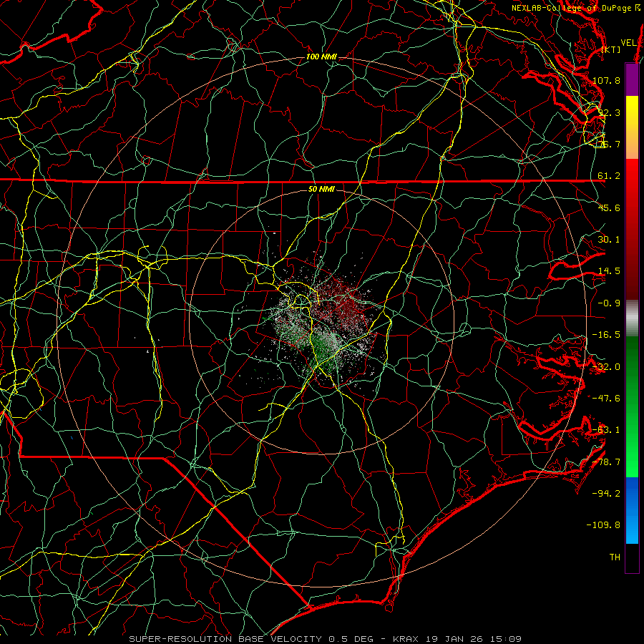Select the 30.1 legend value

point(609,240)
